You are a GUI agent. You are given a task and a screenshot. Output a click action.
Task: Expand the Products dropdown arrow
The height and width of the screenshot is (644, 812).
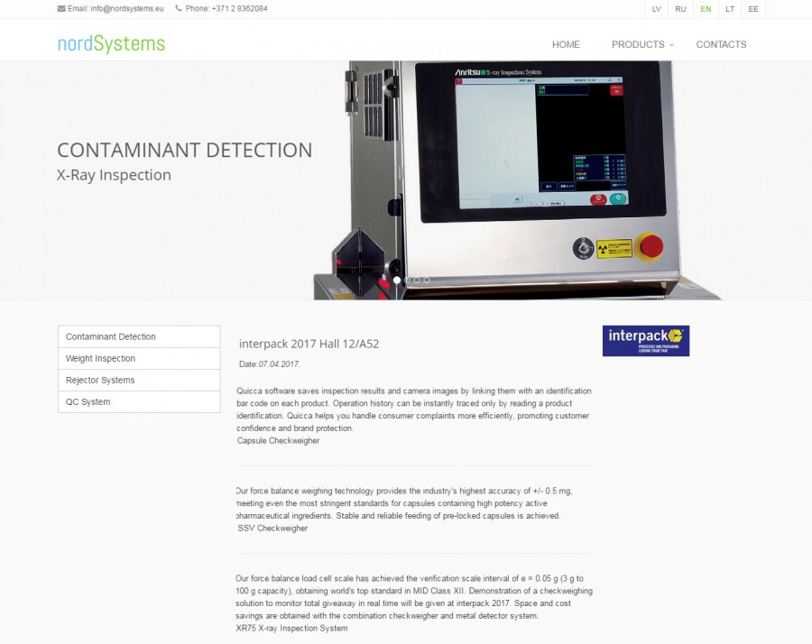(x=671, y=45)
